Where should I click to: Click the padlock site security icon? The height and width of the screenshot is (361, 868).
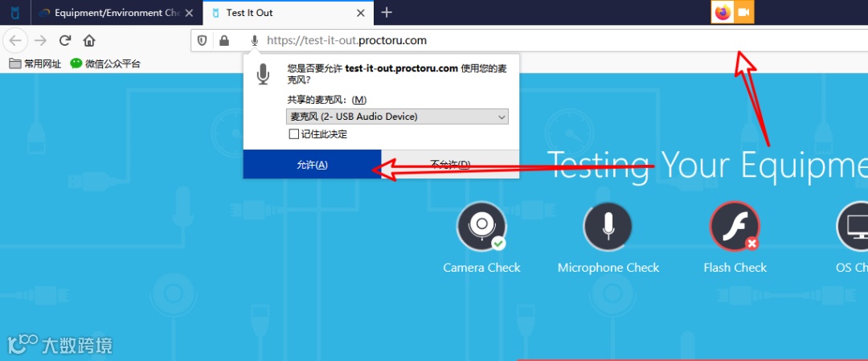point(223,40)
